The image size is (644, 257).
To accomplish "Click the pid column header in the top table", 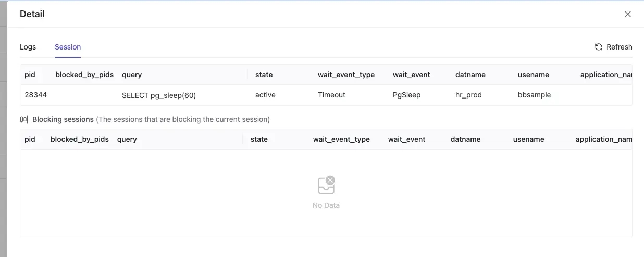I will (x=30, y=75).
